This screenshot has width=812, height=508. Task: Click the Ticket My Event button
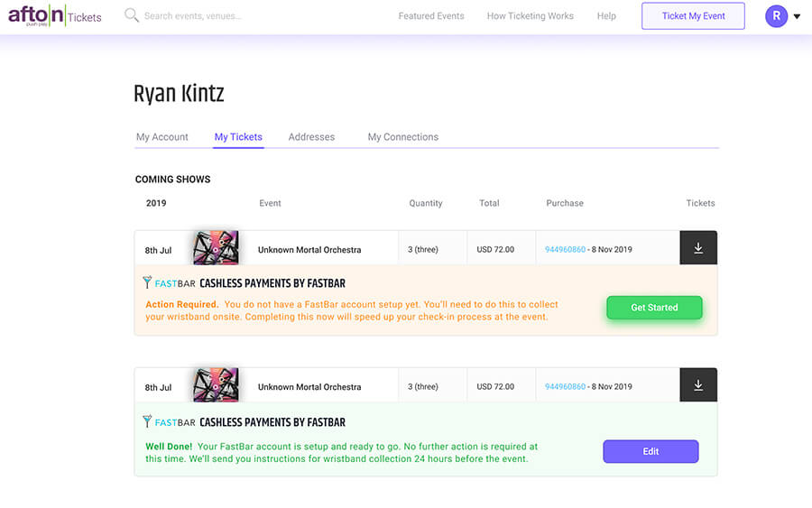(693, 16)
